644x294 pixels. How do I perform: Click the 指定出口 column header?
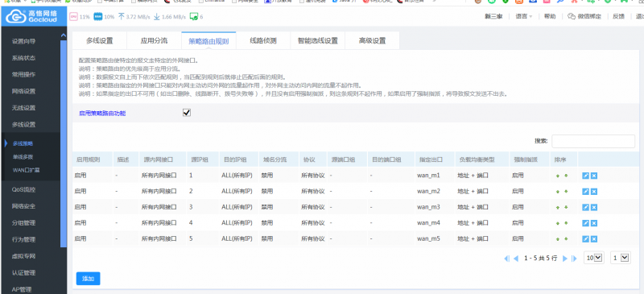(x=431, y=159)
